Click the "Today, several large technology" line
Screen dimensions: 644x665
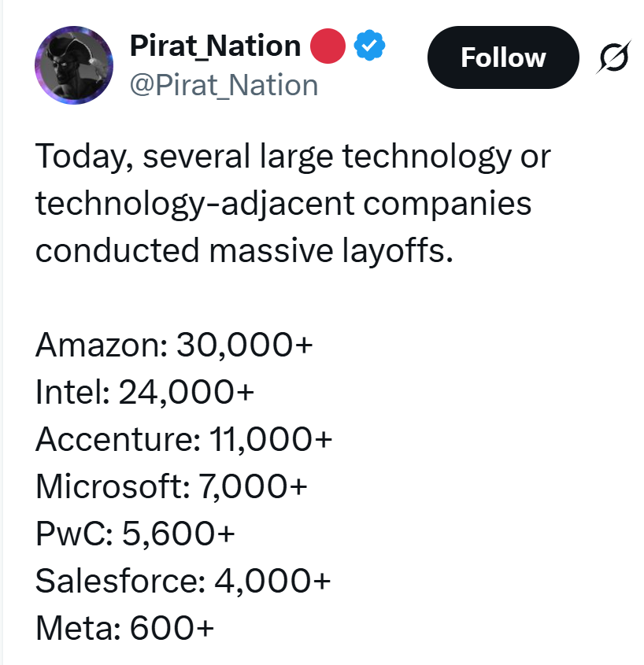coord(293,157)
